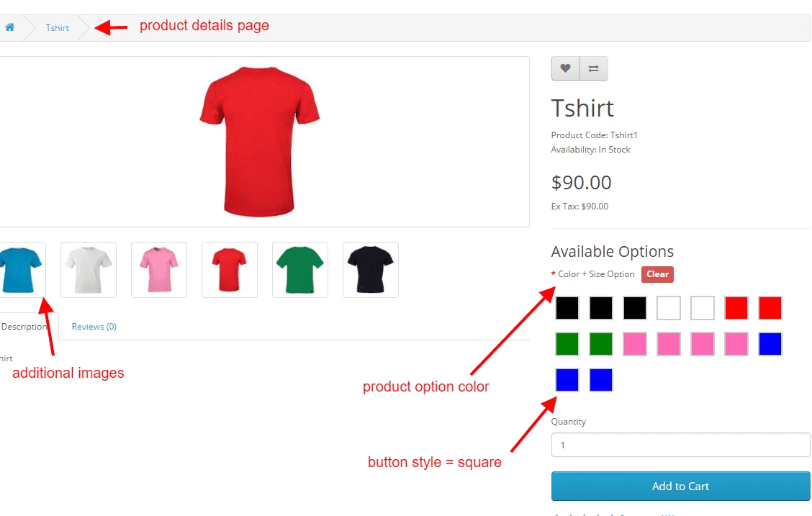View the red t-shirt thumbnail

[230, 270]
